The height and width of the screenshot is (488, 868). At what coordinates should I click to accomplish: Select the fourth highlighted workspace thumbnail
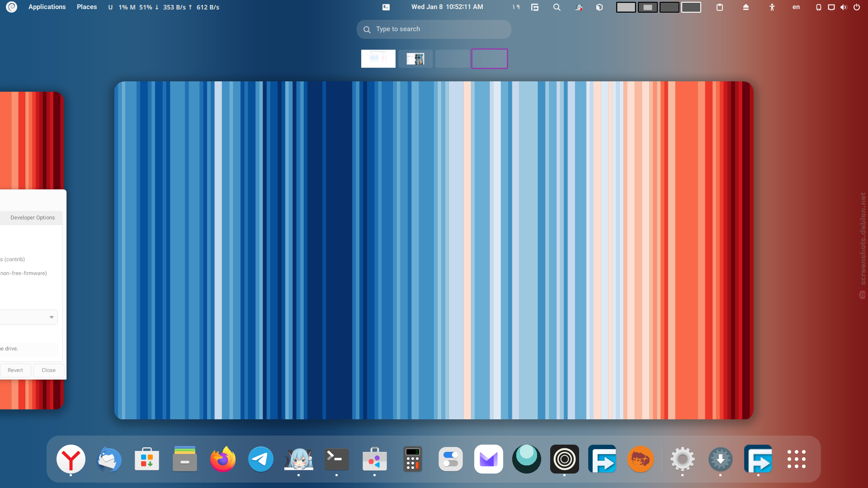point(490,59)
